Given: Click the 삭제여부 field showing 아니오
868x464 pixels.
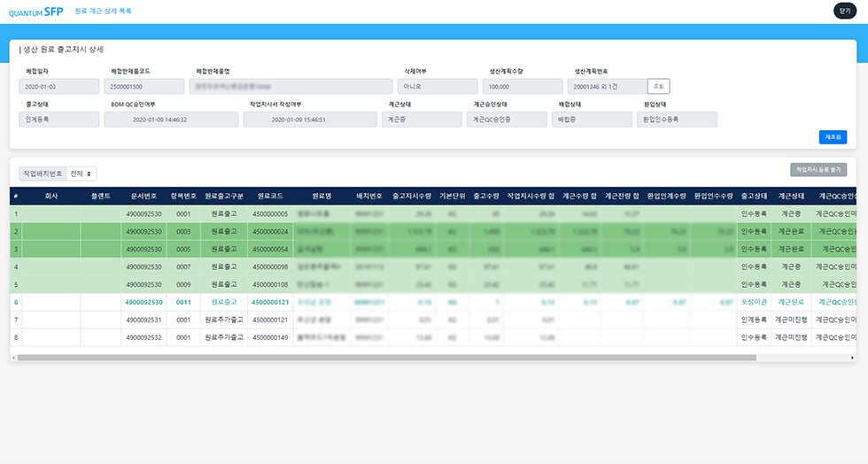Looking at the screenshot, I should 435,87.
